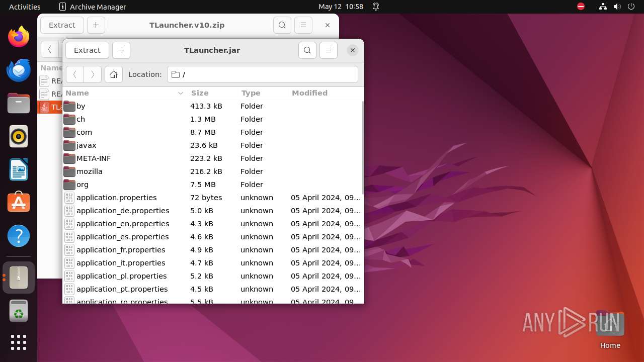Select application_fr.properties file name

coord(121,250)
